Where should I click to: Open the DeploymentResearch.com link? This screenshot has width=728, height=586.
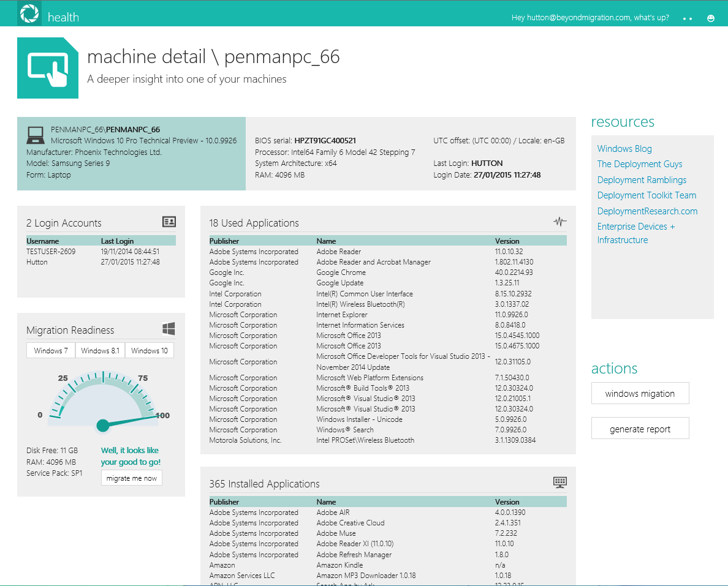tap(647, 211)
